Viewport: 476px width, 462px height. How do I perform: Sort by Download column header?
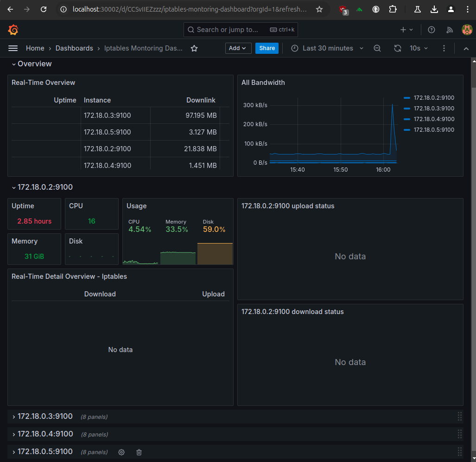[100, 294]
